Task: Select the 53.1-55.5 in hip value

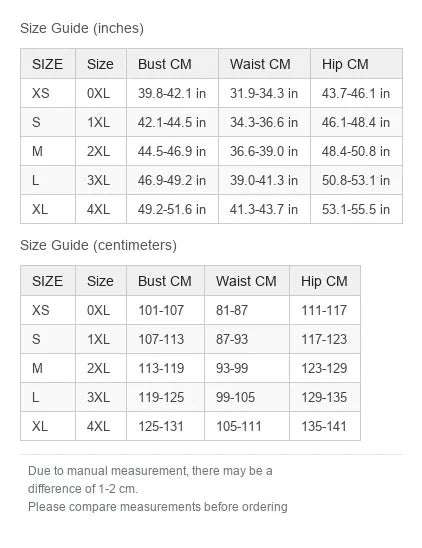Action: click(x=356, y=209)
